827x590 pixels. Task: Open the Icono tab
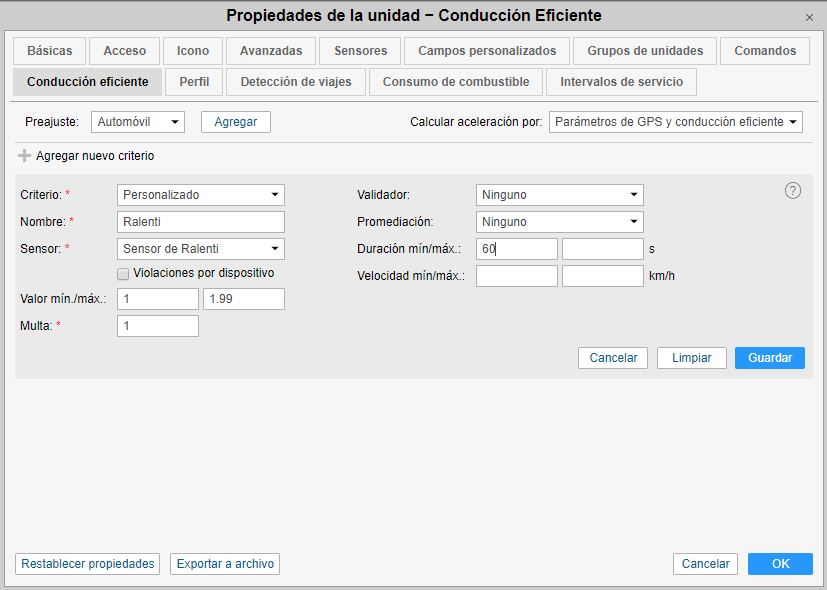[x=193, y=51]
